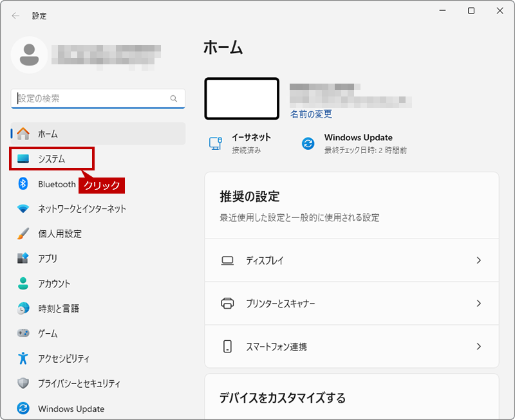Open the システム settings category
This screenshot has height=420, width=515.
(52, 159)
